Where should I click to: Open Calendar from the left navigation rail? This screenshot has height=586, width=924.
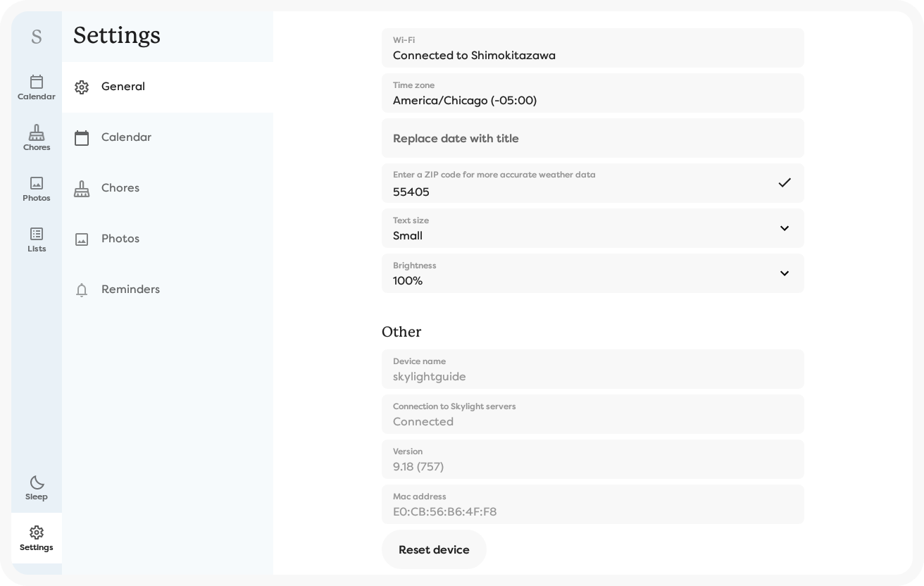click(x=37, y=87)
